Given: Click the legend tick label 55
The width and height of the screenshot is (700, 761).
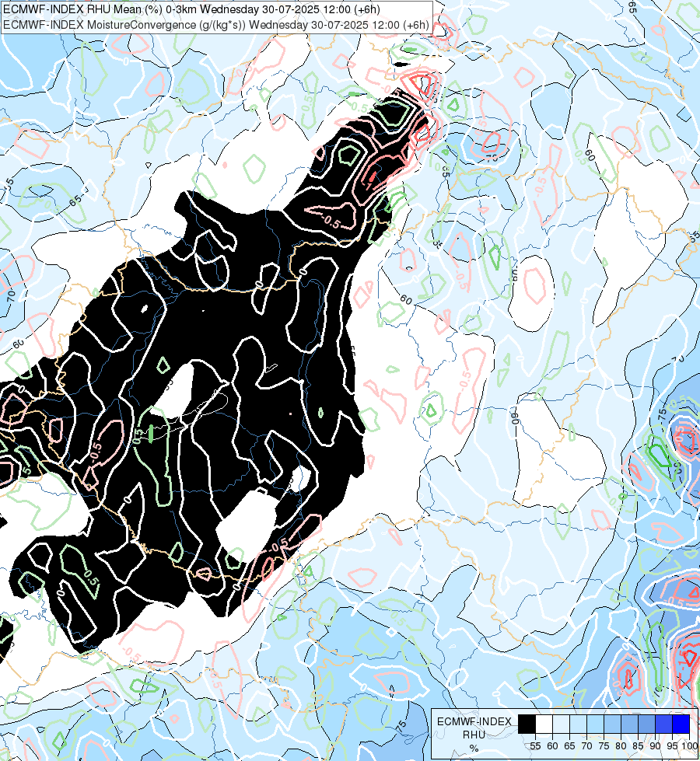Looking at the screenshot, I should point(535,746).
